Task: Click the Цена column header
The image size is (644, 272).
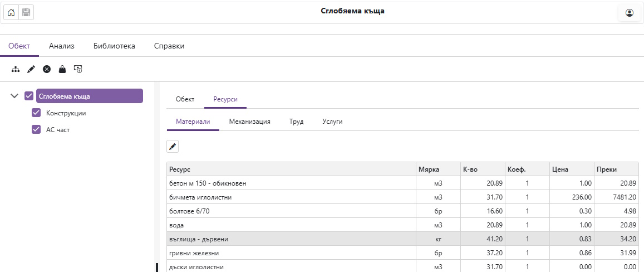Action: pyautogui.click(x=559, y=169)
